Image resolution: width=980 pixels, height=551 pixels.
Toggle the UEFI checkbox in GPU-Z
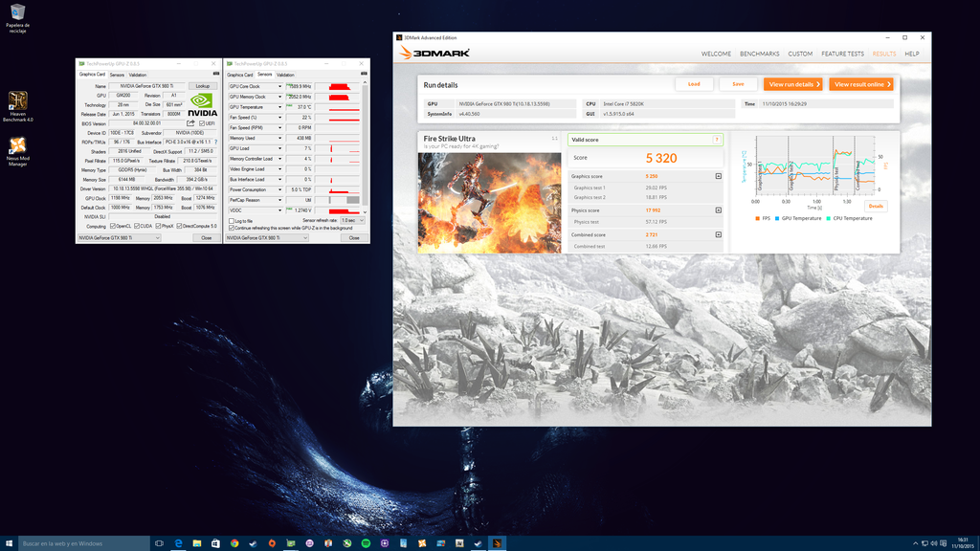tap(202, 123)
